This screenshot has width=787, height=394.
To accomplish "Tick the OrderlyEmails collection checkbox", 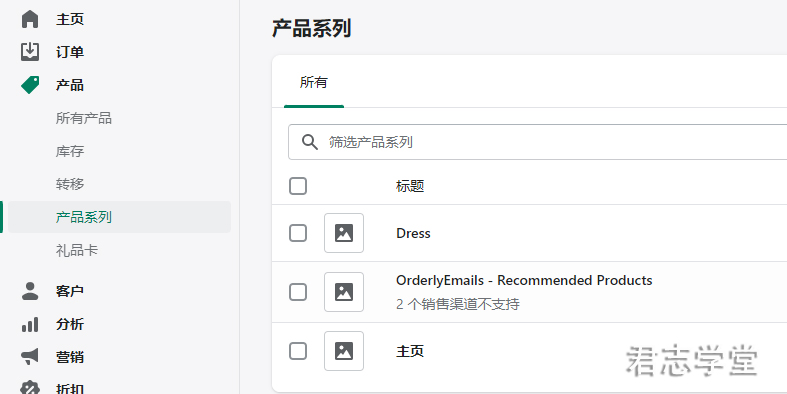I will point(298,292).
